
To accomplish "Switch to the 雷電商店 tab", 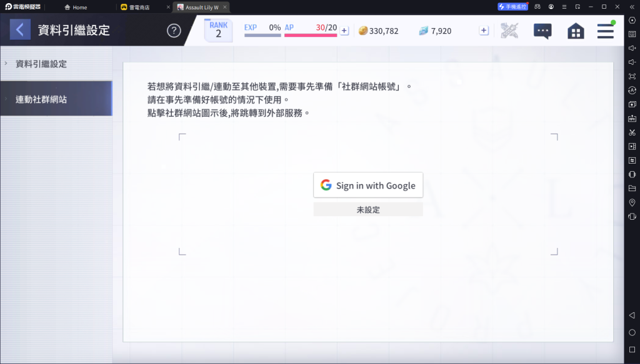I will coord(135,7).
